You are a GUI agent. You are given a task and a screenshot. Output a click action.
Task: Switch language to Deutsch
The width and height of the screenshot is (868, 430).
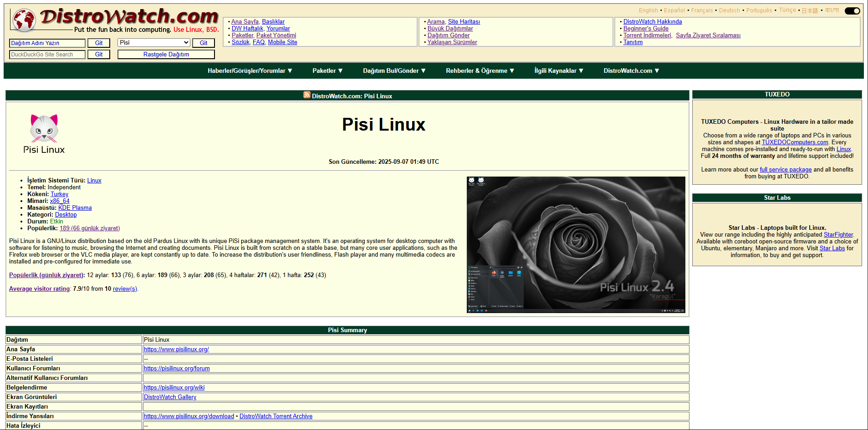[730, 10]
